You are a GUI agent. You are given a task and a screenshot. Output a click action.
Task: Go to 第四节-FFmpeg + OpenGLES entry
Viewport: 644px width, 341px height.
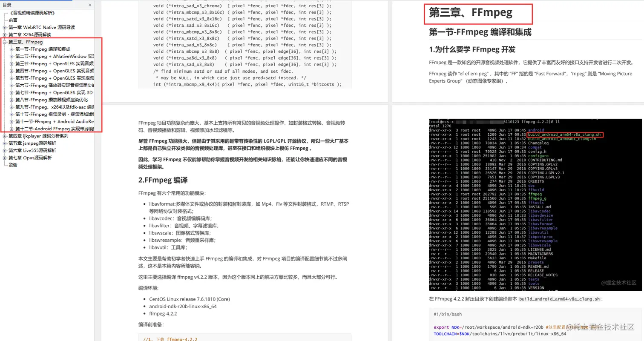(x=55, y=71)
